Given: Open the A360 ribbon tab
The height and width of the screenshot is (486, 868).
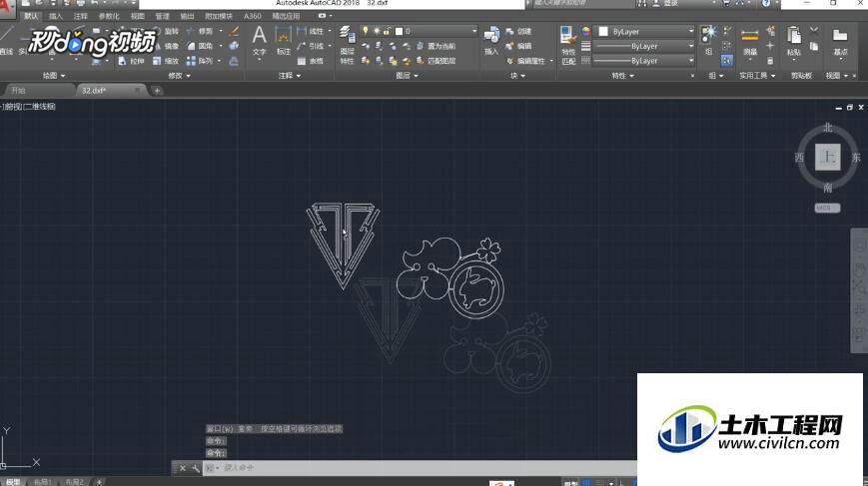Looking at the screenshot, I should [252, 16].
